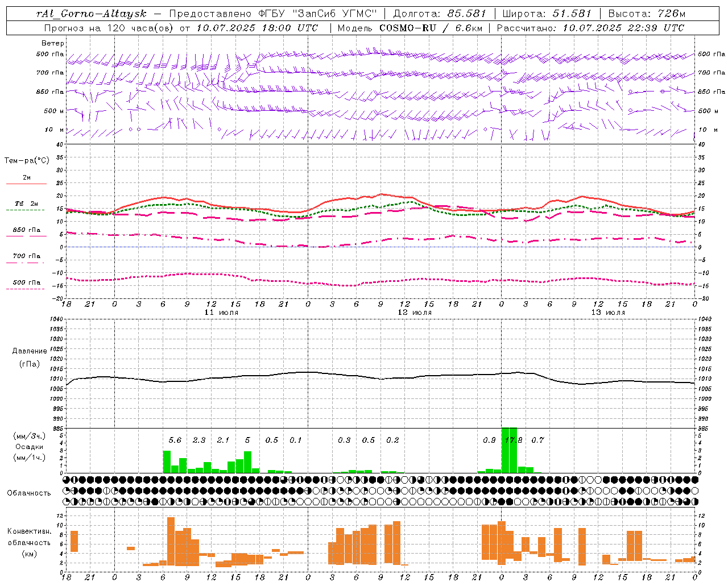Screen dimensions: 728x582
Task: Click the 11 июля date label
Action: [221, 312]
